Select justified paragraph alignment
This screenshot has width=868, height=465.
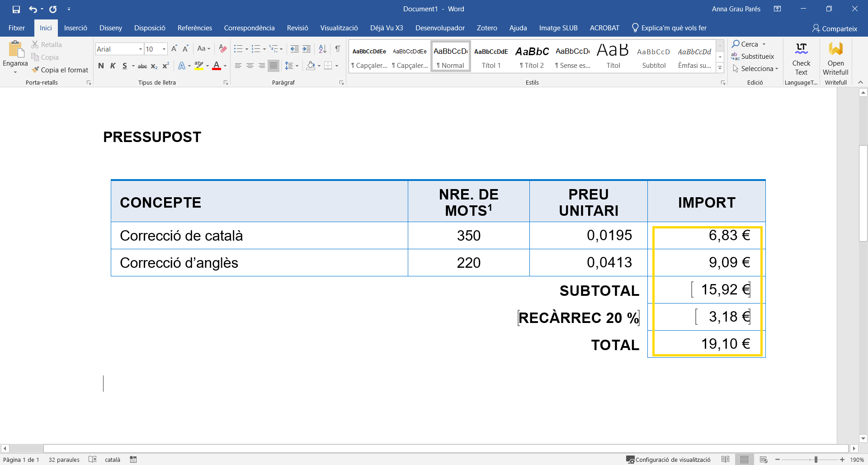(273, 66)
